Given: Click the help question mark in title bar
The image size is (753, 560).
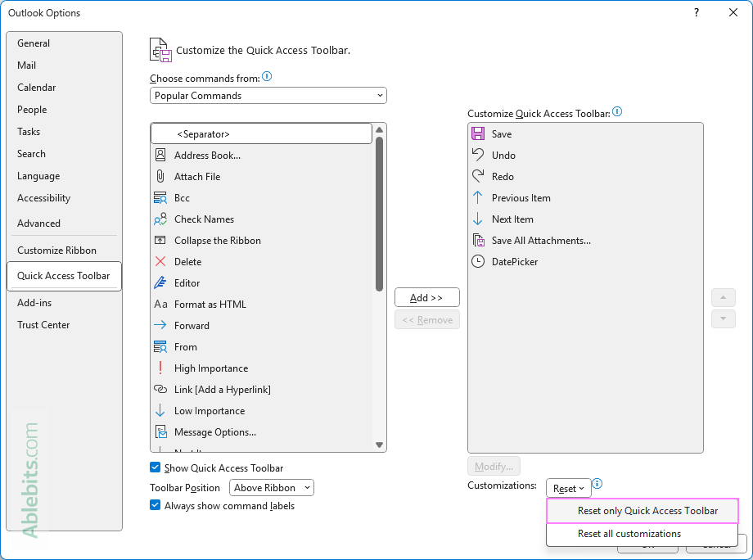Looking at the screenshot, I should pyautogui.click(x=697, y=13).
